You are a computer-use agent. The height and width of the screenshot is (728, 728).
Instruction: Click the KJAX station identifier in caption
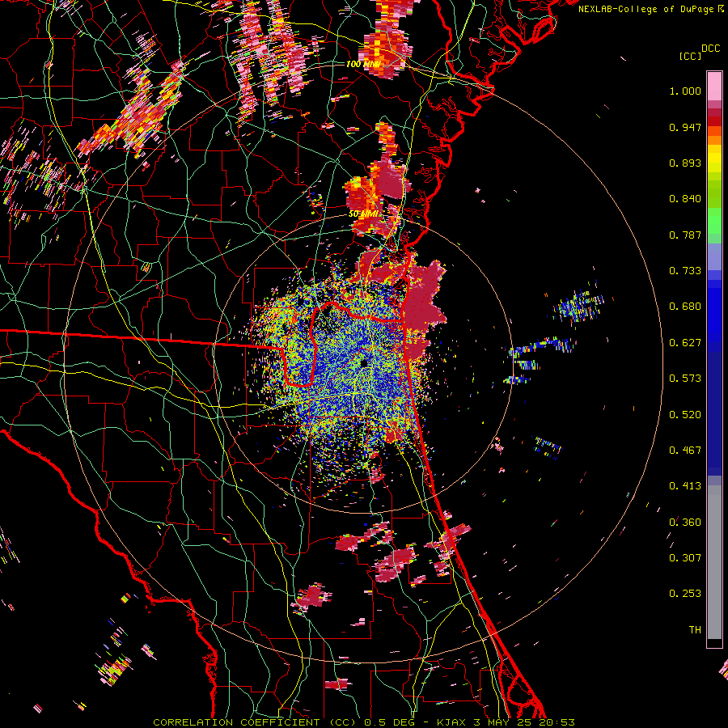pos(453,722)
